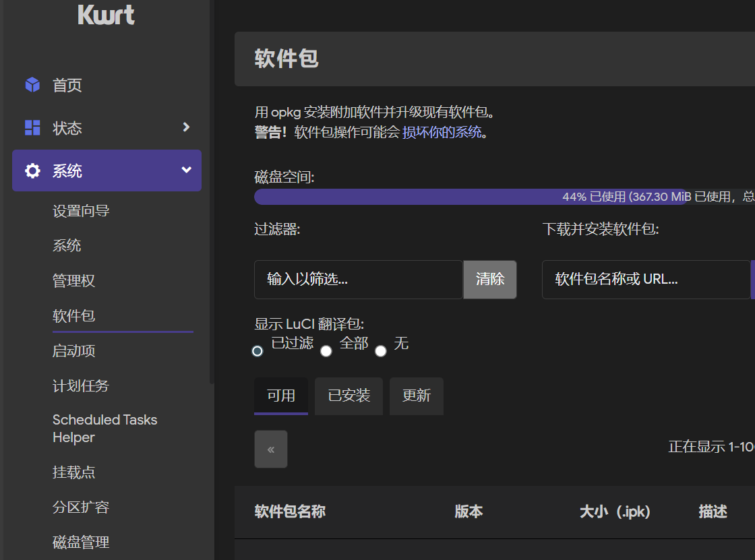Viewport: 755px width, 560px height.
Task: Select the 全部 radio button
Action: tap(326, 351)
